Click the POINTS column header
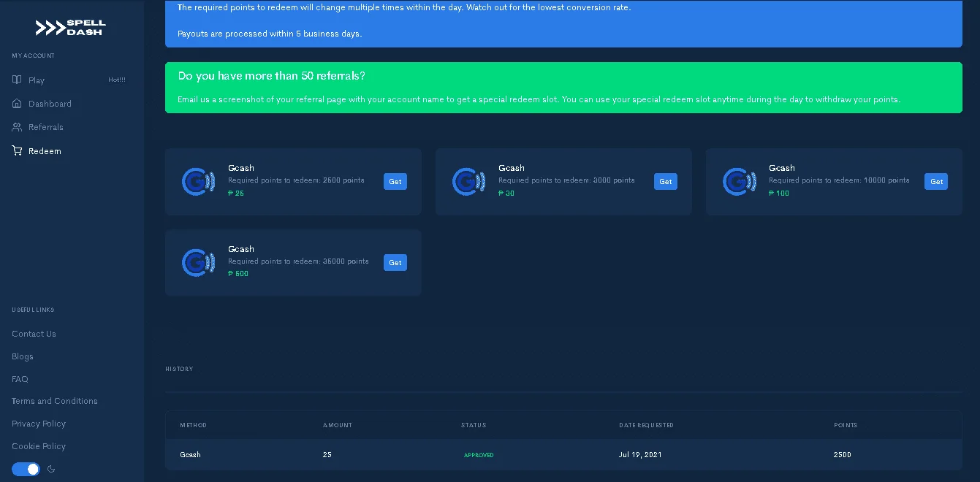 [x=846, y=425]
